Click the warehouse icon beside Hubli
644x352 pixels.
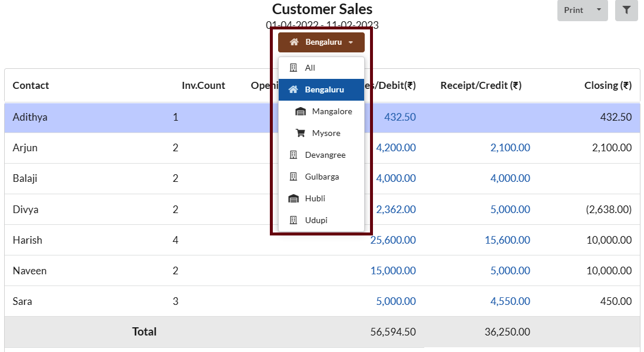(293, 198)
